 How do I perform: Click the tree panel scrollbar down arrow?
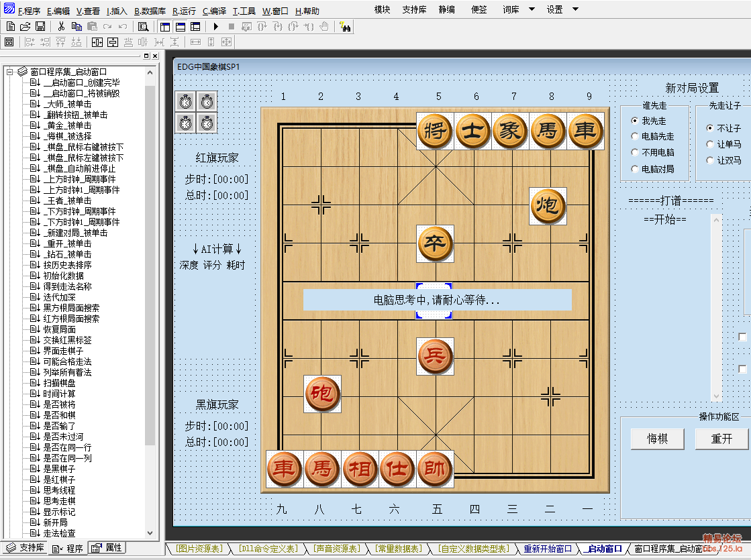(150, 533)
